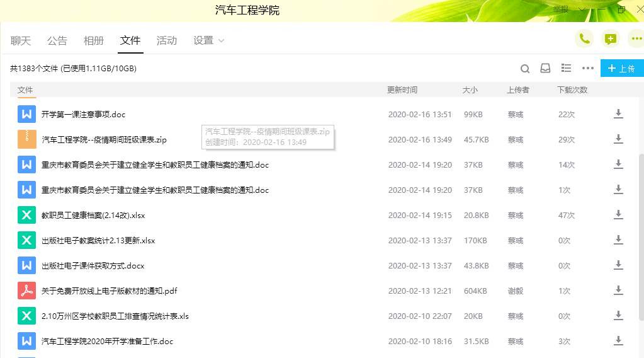Download 开学第一课注意事项.doc via its arrow icon

[x=618, y=114]
